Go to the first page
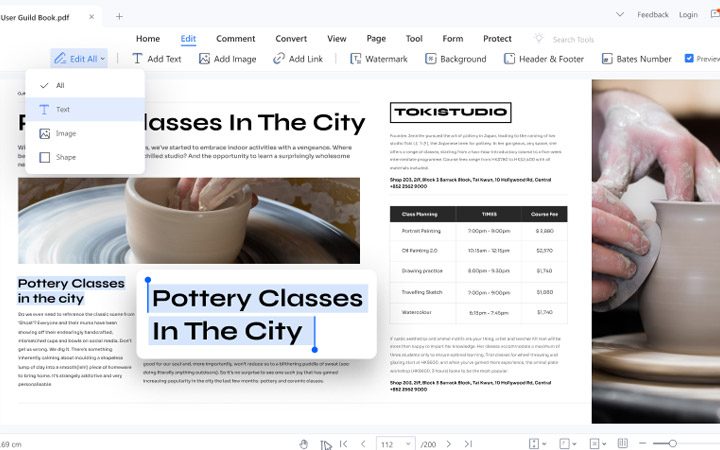This screenshot has width=720, height=450. tap(343, 444)
